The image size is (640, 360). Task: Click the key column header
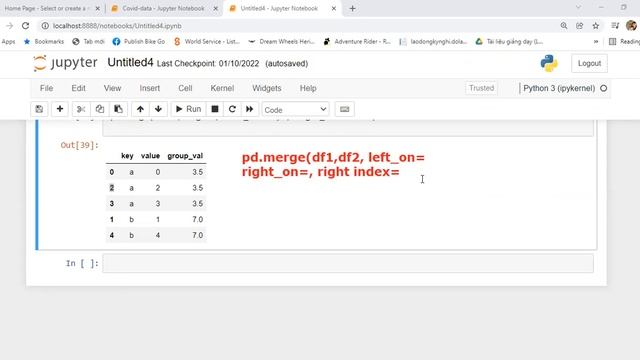click(x=127, y=156)
